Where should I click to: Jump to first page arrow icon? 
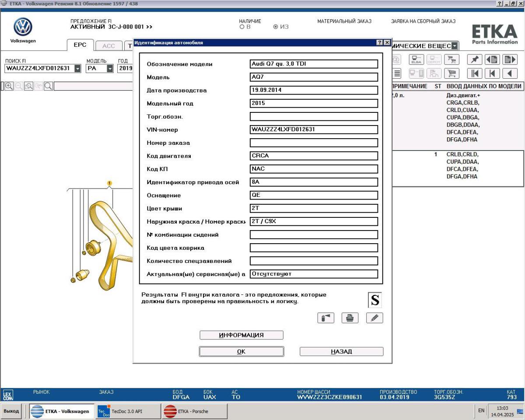(x=475, y=73)
